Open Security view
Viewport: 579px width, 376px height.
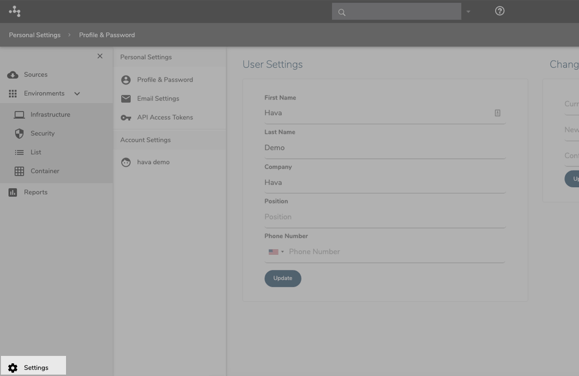coord(42,133)
